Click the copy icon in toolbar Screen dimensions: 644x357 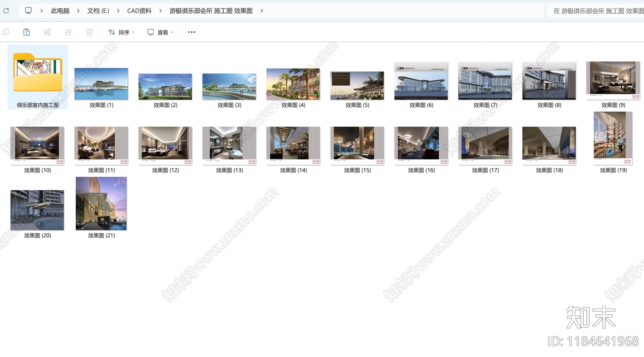point(6,32)
